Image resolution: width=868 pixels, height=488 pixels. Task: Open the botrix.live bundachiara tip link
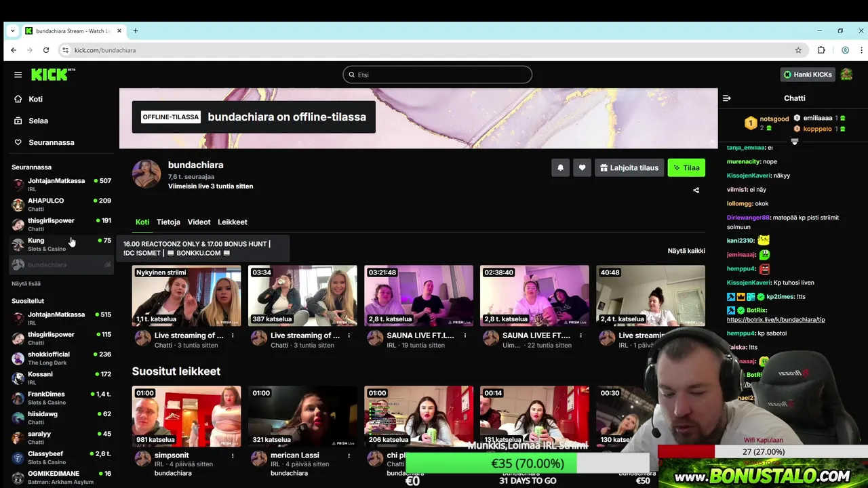pos(776,319)
